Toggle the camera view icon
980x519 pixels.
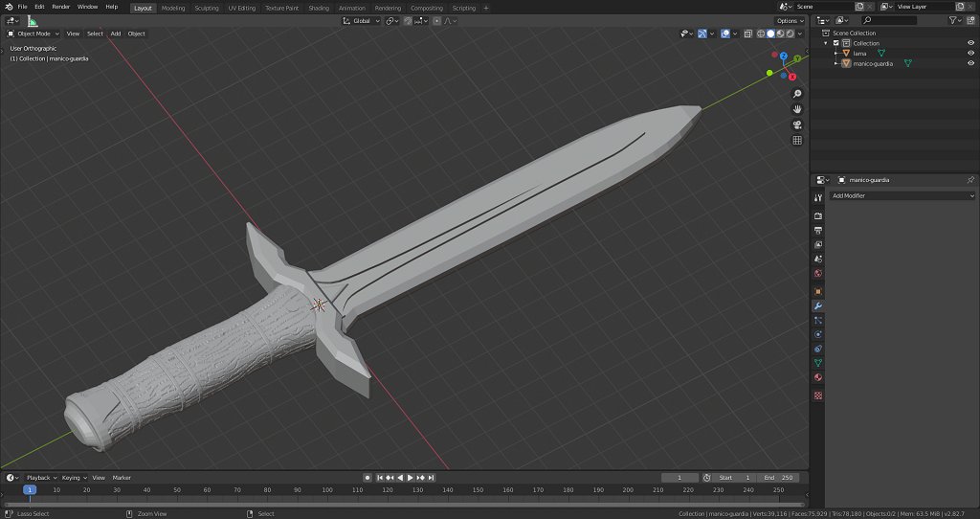click(797, 125)
